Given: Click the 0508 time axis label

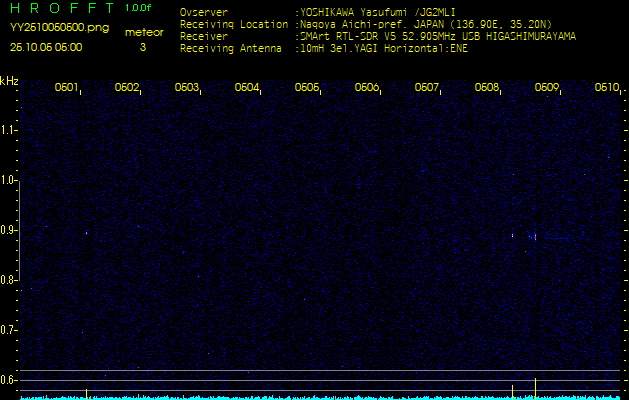Looking at the screenshot, I should tap(487, 87).
